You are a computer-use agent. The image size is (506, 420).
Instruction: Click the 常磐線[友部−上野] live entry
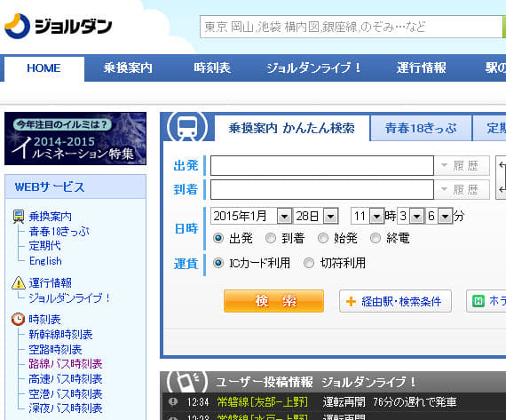point(263,402)
